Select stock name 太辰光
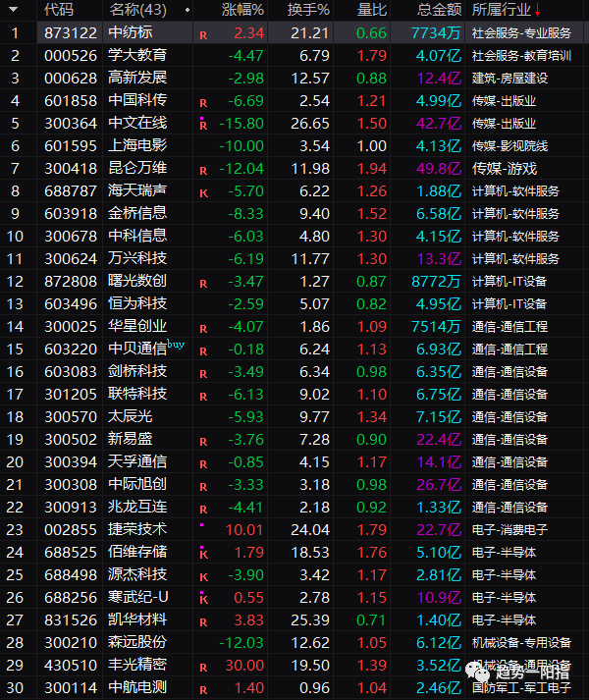 click(x=131, y=417)
